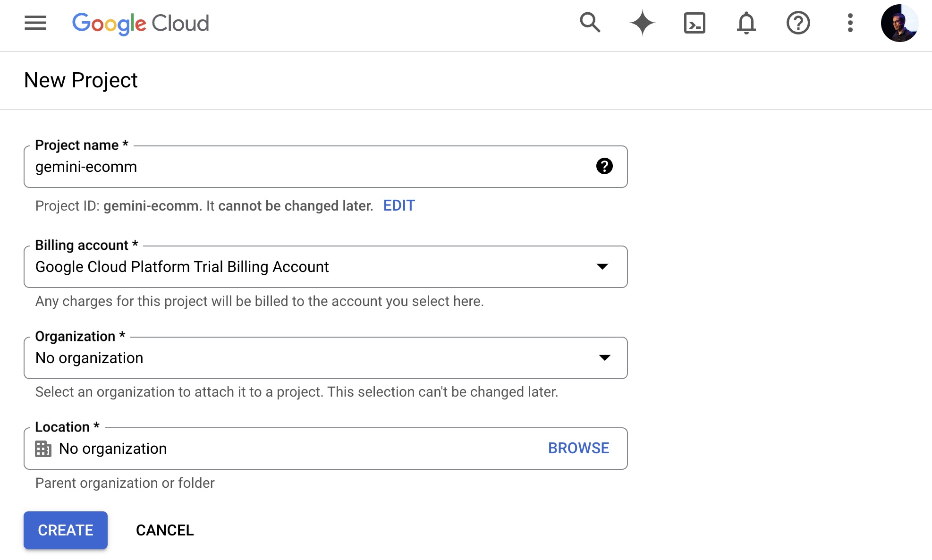Open the notifications bell
Viewport: 932px width, 560px height.
(x=746, y=23)
